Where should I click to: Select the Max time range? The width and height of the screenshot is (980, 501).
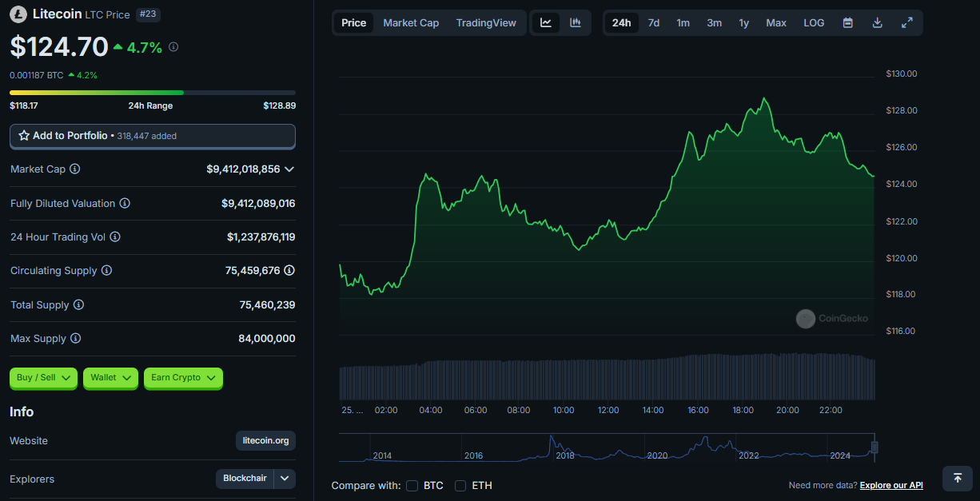point(776,22)
